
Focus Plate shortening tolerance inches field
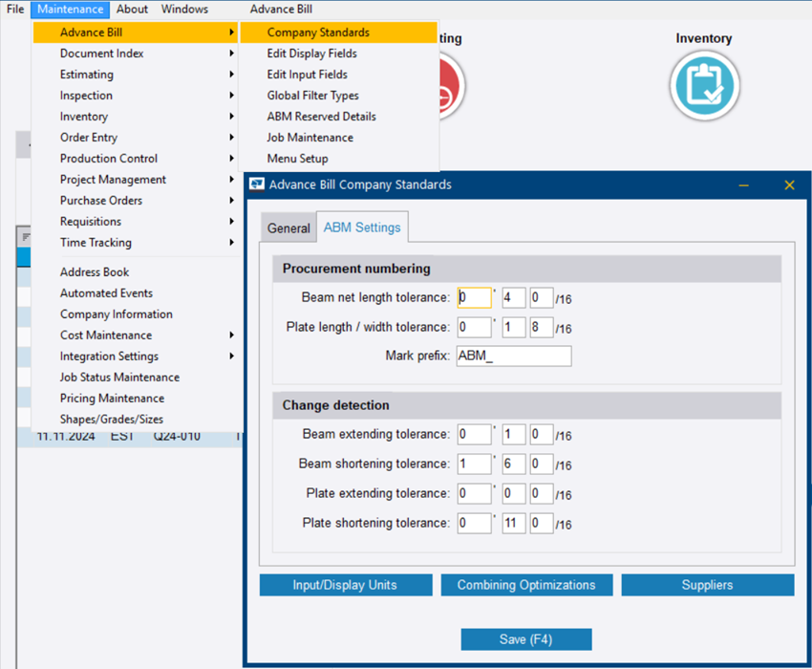514,523
